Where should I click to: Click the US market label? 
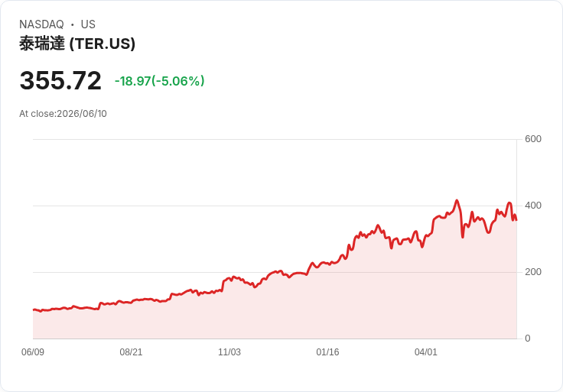tap(88, 24)
